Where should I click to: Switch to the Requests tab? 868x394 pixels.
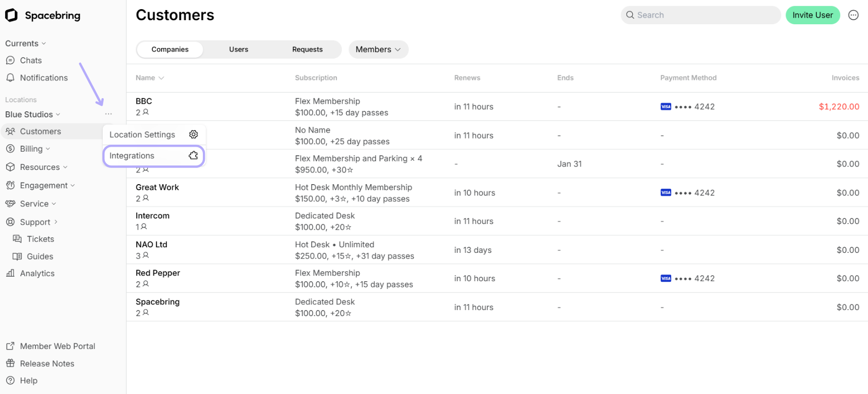point(308,50)
